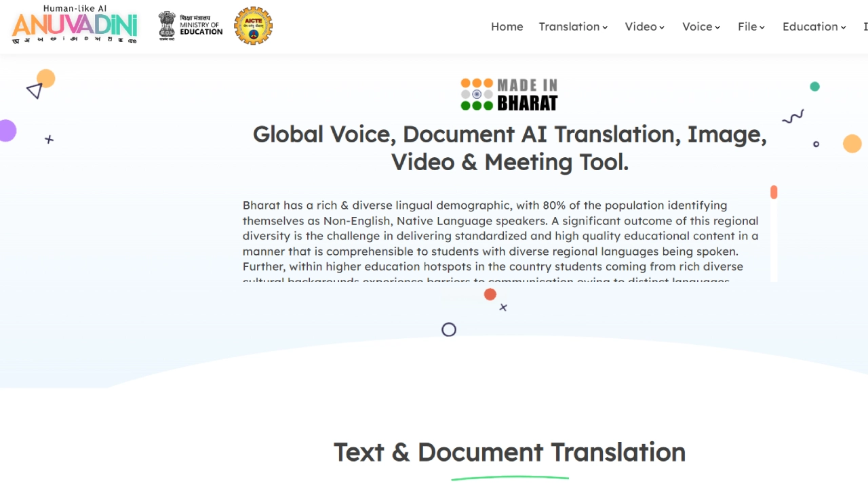
Task: Click the teal dot decoration
Action: [x=814, y=87]
